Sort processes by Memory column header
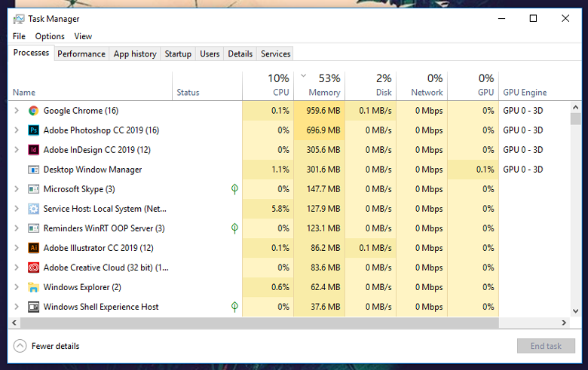Viewport: 588px width, 370px height. click(x=320, y=86)
